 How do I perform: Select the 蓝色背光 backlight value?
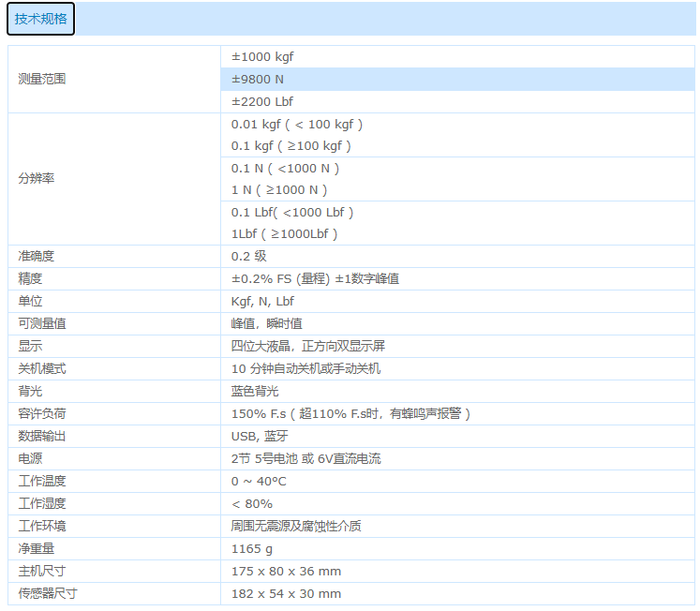click(255, 392)
